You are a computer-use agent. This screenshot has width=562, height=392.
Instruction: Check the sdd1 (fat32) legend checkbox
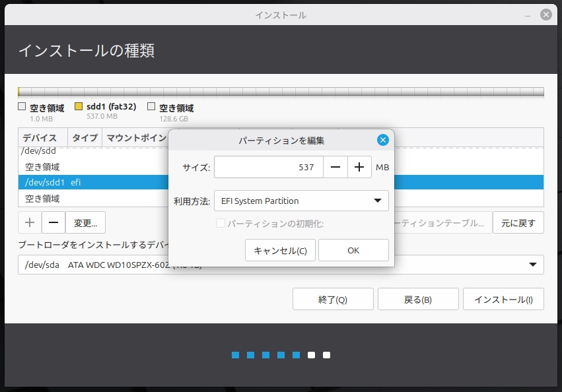point(79,106)
